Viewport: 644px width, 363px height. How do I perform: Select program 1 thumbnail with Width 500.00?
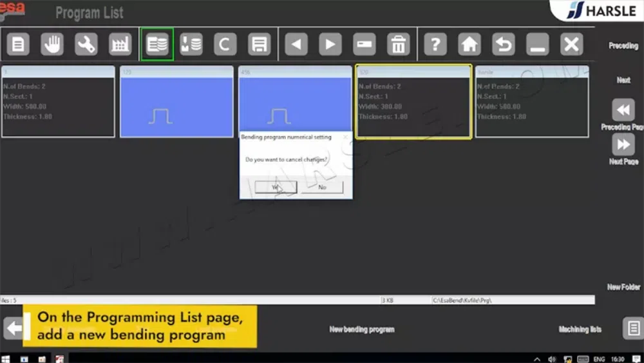point(59,101)
